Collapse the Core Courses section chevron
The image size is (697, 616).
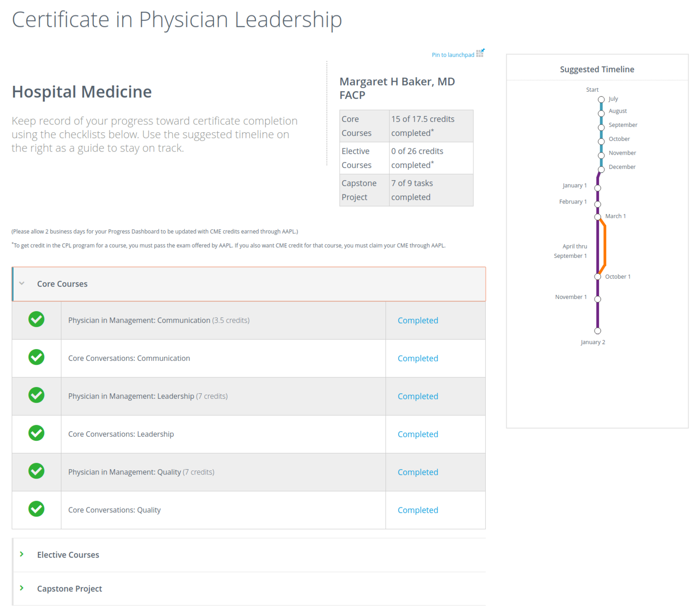point(22,283)
